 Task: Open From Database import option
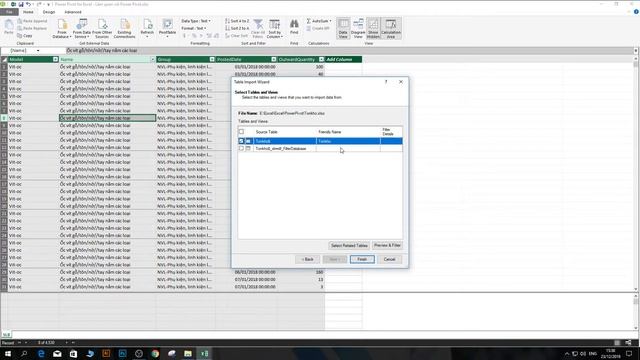point(62,29)
